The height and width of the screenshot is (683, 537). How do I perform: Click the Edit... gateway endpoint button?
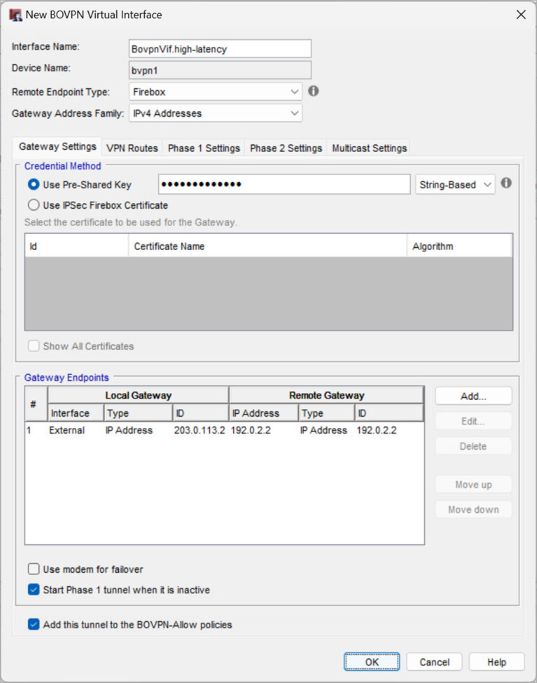[x=473, y=421]
